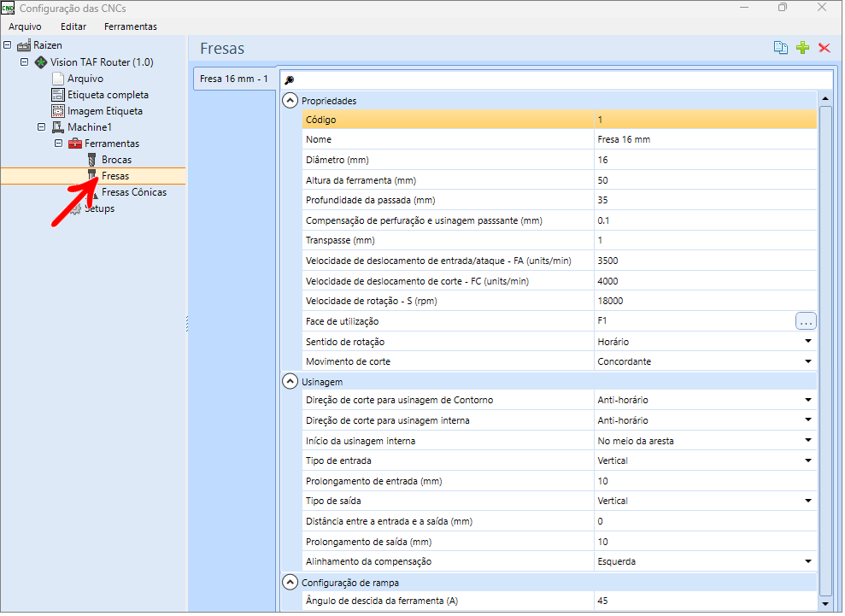Open the Sentido de rotação dropdown
Image resolution: width=845 pixels, height=616 pixels.
pyautogui.click(x=807, y=342)
